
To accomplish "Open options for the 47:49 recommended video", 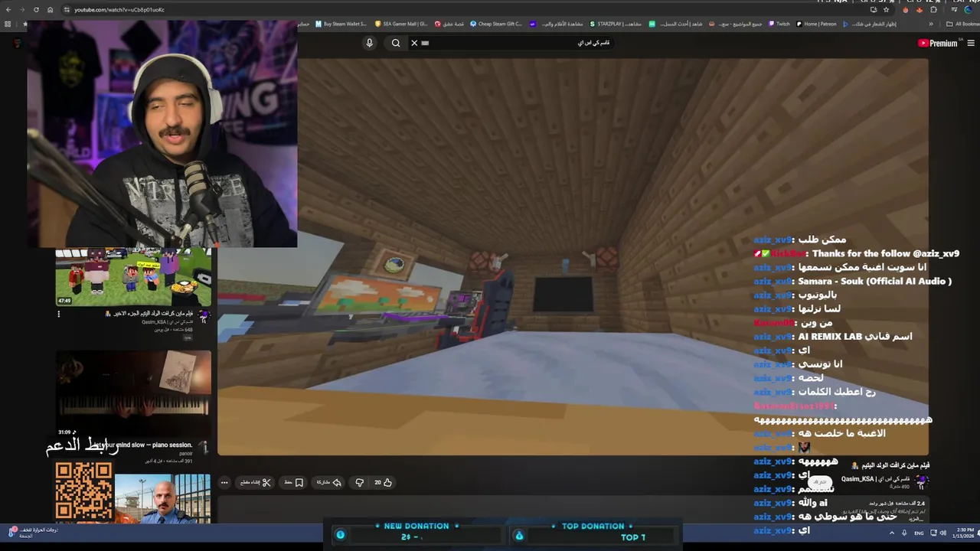I will (x=58, y=314).
